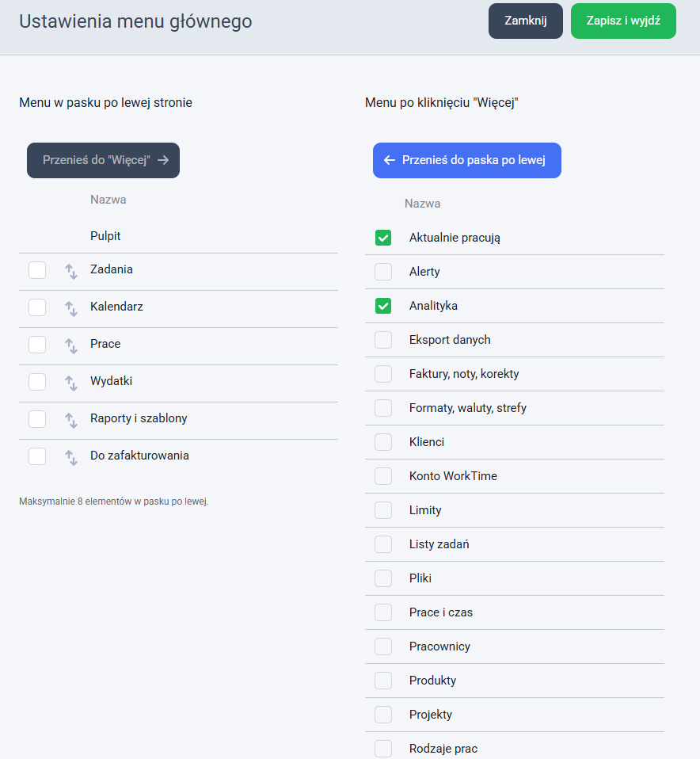
Task: Tick the Alerty checkbox
Action: pyautogui.click(x=383, y=272)
